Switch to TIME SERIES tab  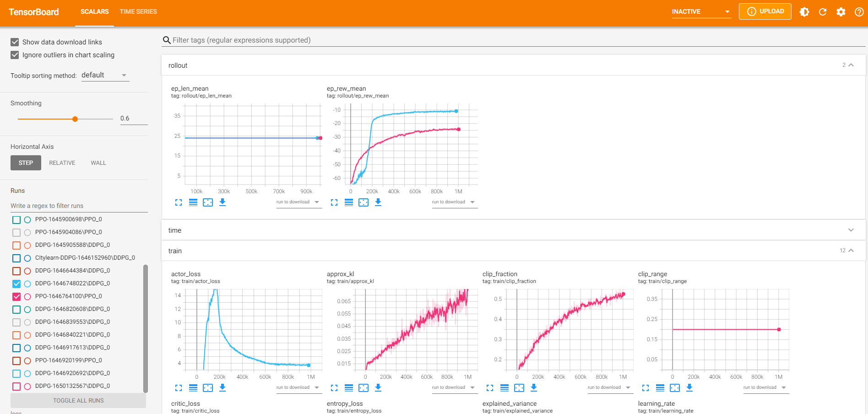point(138,12)
